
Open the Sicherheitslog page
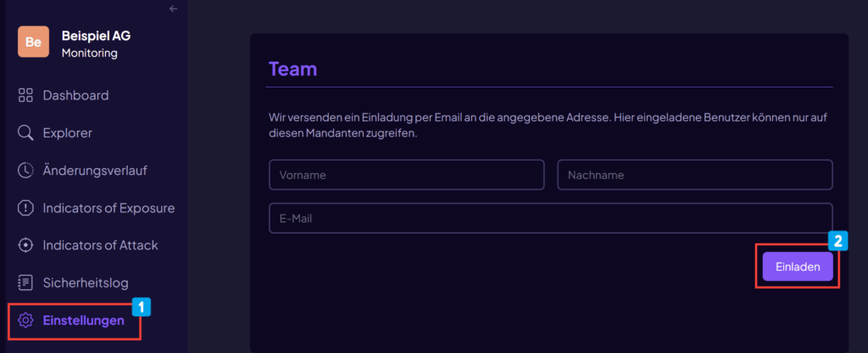(x=86, y=283)
